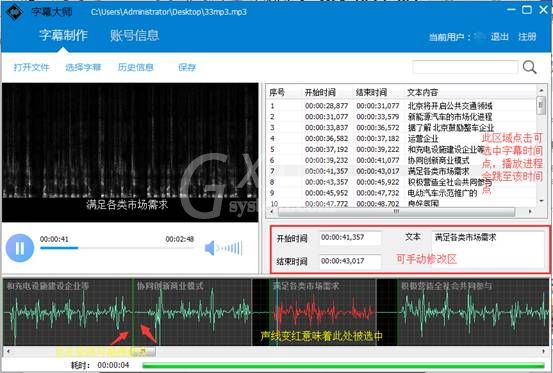553x373 pixels.
Task: Select subtitle row 6 协同创新商业模式
Action: click(401, 160)
